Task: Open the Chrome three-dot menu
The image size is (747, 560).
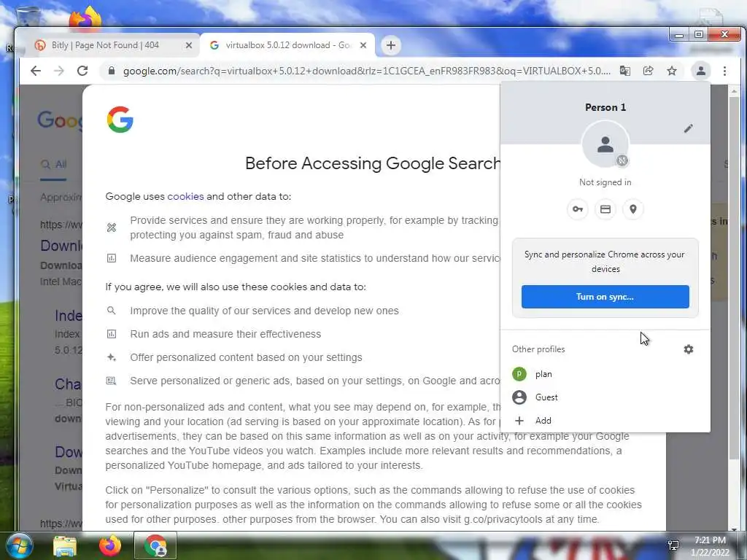Action: [x=724, y=71]
